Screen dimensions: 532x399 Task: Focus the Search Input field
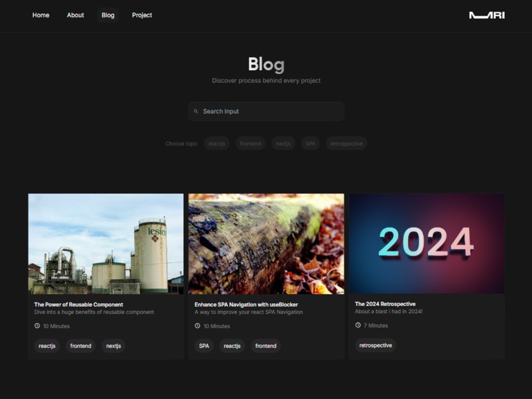pyautogui.click(x=267, y=111)
